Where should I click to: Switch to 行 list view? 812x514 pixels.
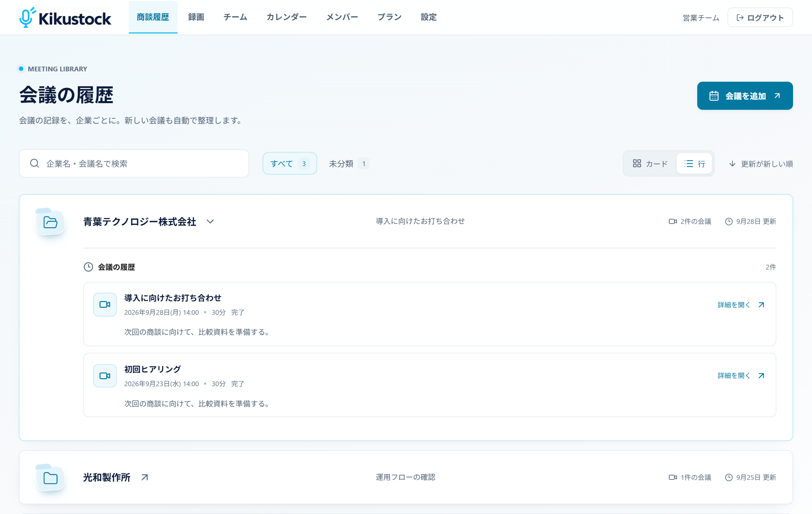694,163
